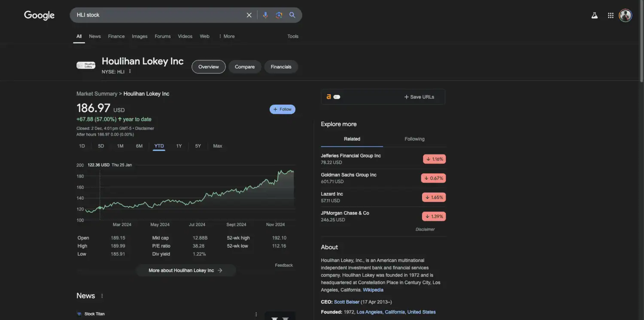Open the Disclaimer link under closing time
Screen dimensions: 644x320
pos(145,129)
